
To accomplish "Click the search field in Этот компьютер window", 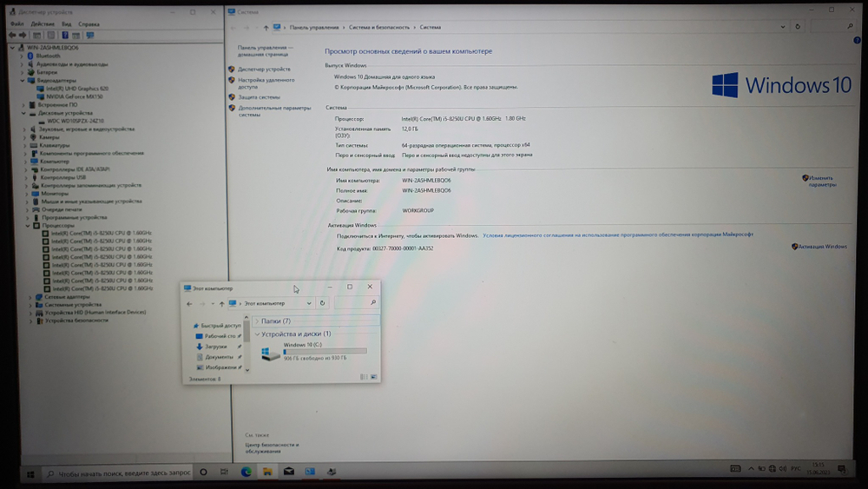I will pos(355,302).
